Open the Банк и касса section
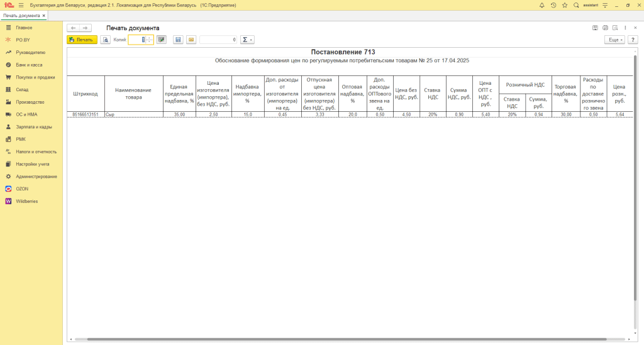The width and height of the screenshot is (644, 345). coord(31,65)
